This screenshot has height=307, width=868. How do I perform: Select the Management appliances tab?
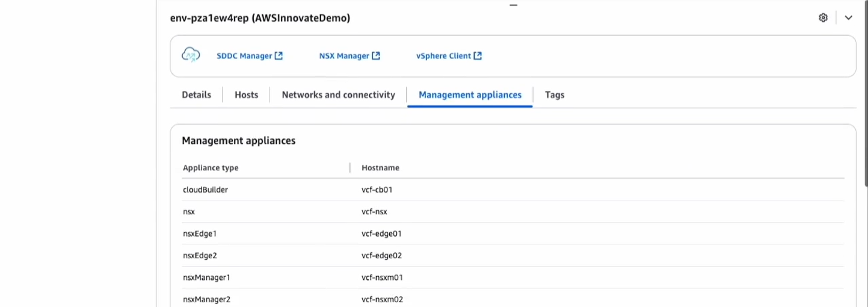470,95
